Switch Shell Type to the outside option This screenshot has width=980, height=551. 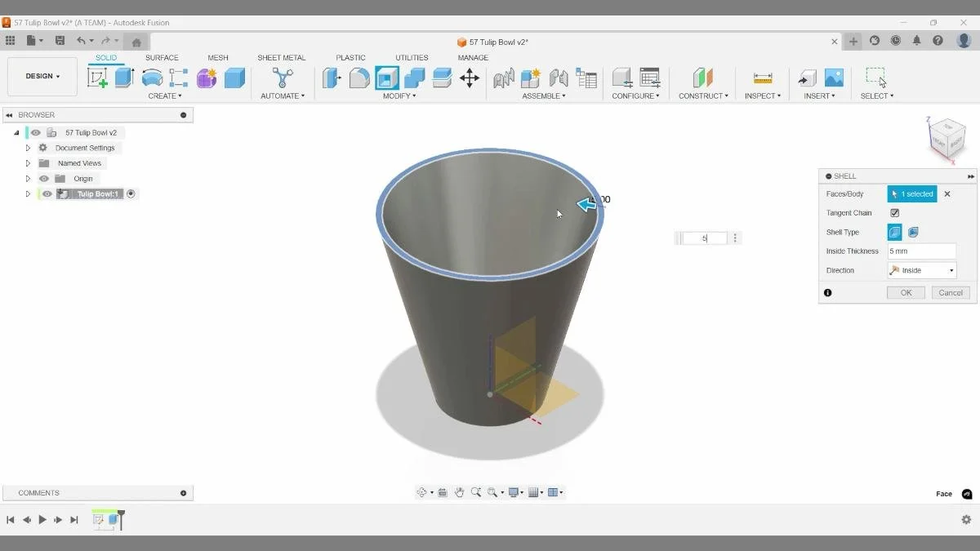(911, 232)
